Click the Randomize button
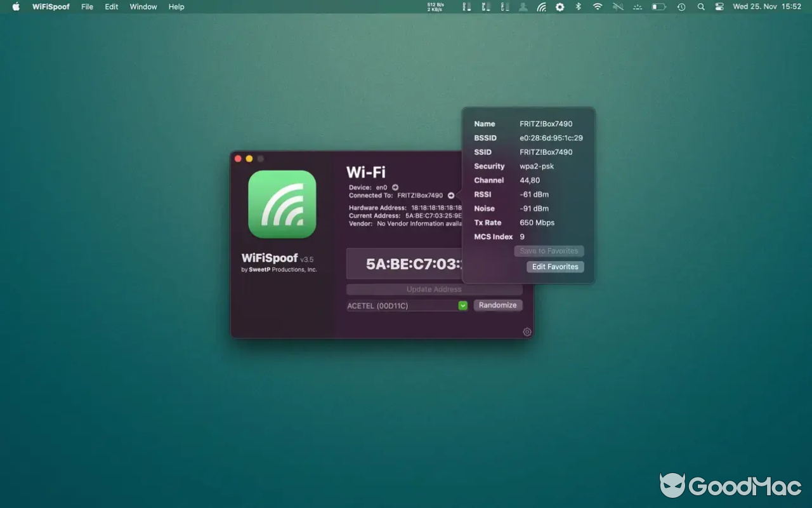 pyautogui.click(x=498, y=305)
